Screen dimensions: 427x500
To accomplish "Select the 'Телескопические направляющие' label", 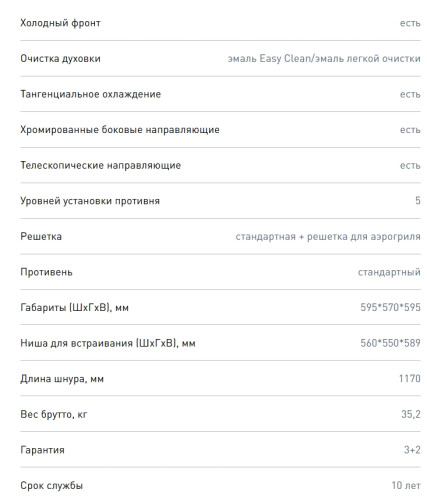I will pyautogui.click(x=101, y=165).
